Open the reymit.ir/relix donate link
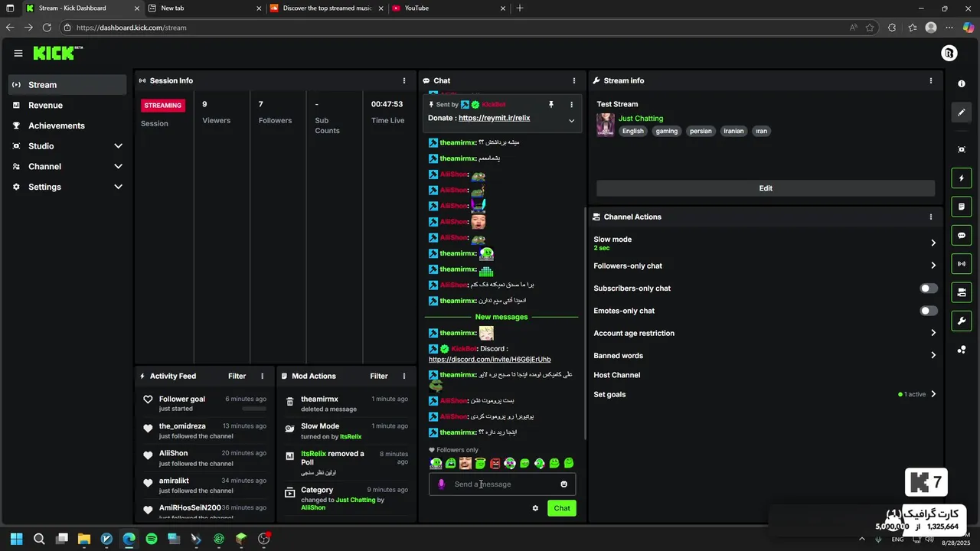The height and width of the screenshot is (551, 980). pyautogui.click(x=494, y=118)
